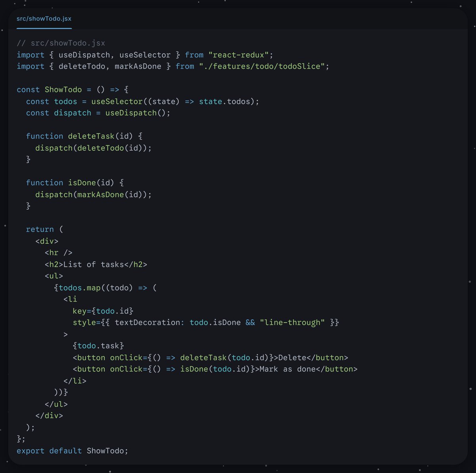Click the '{todos.map((todo) => (' line

point(106,287)
